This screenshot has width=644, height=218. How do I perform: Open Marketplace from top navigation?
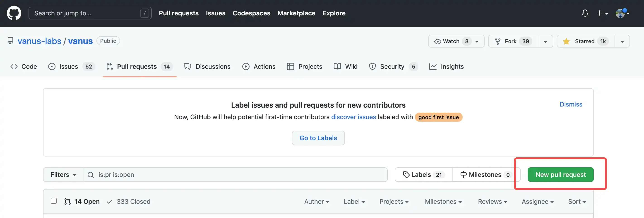tap(296, 13)
